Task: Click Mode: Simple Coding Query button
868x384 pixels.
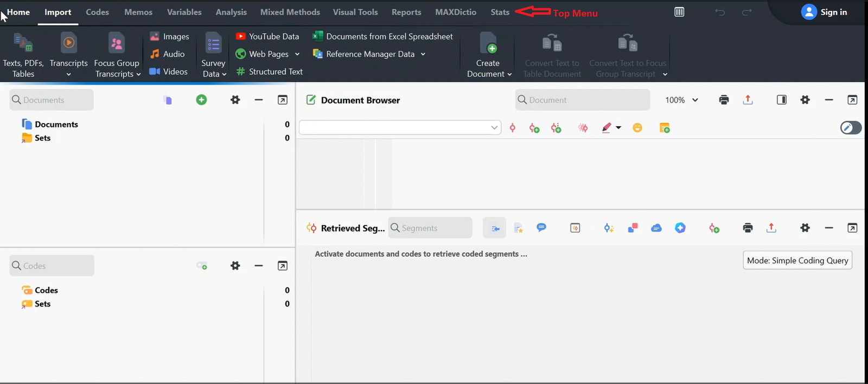Action: coord(797,260)
